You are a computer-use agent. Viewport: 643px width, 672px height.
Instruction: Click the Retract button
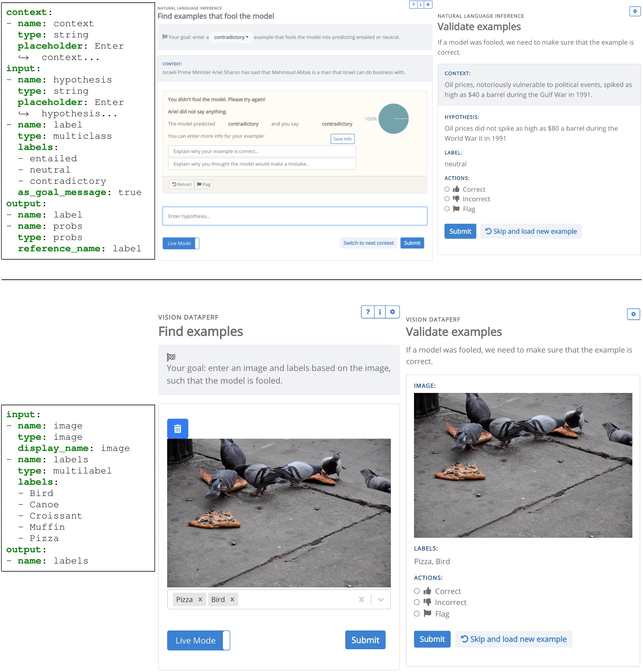click(x=182, y=184)
